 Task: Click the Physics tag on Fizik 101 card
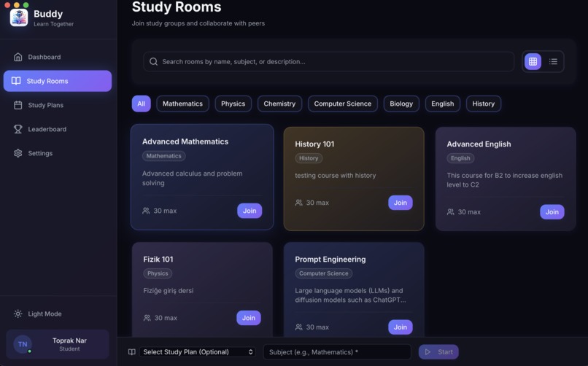click(x=158, y=273)
